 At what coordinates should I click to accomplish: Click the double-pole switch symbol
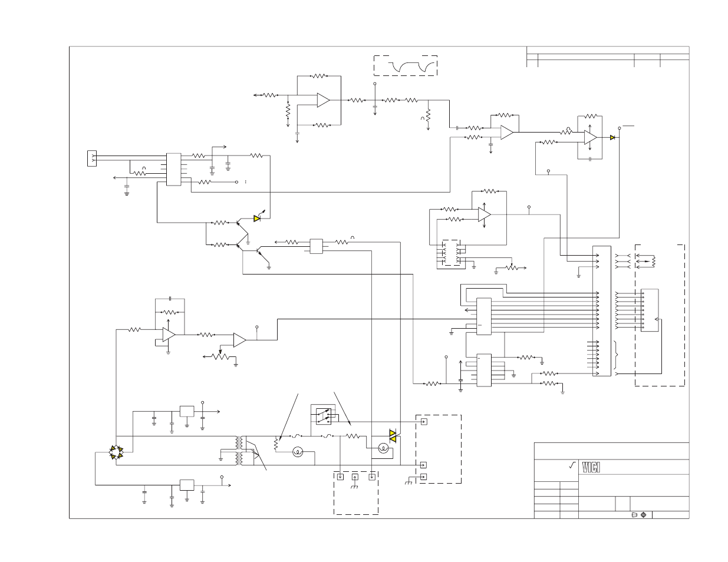coord(322,416)
